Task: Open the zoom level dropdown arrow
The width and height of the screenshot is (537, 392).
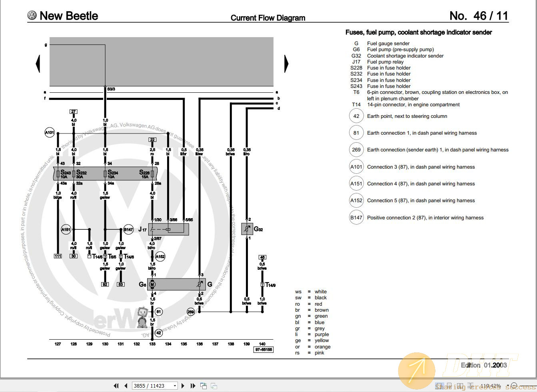Action: [x=507, y=386]
